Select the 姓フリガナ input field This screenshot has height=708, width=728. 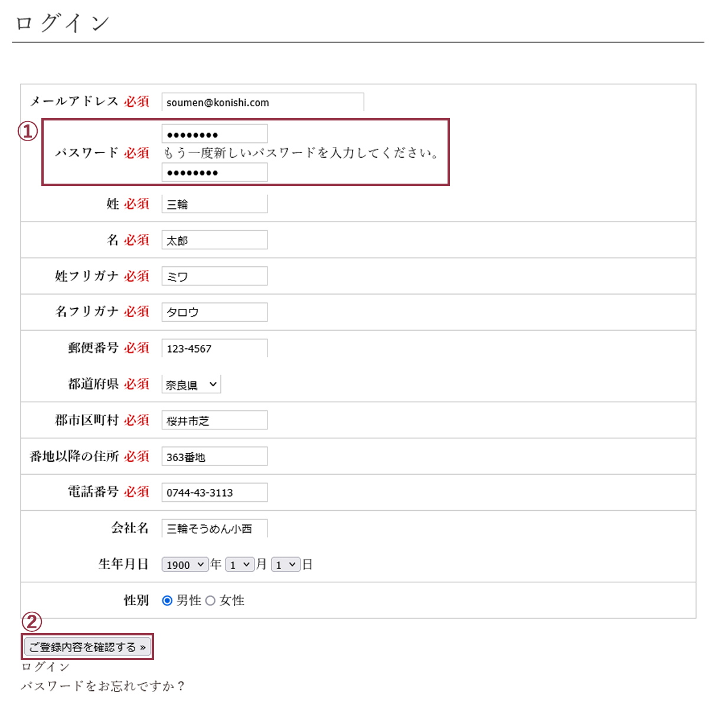pyautogui.click(x=214, y=276)
